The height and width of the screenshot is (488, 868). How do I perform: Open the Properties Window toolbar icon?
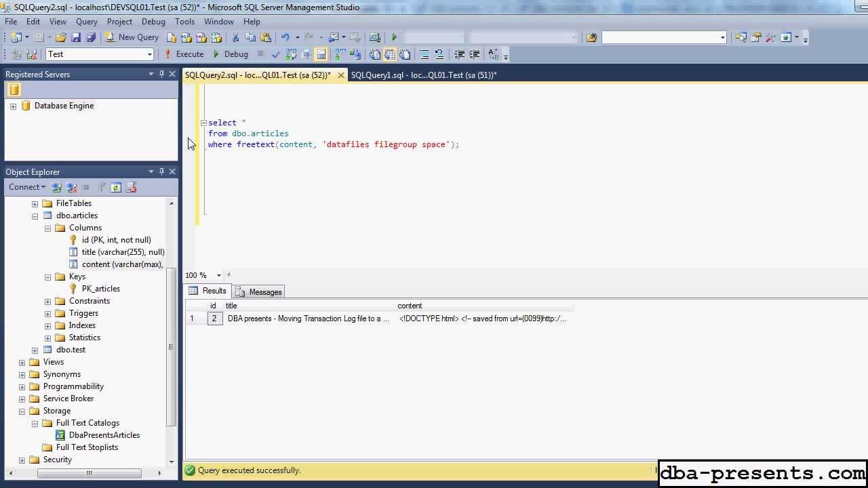(755, 37)
